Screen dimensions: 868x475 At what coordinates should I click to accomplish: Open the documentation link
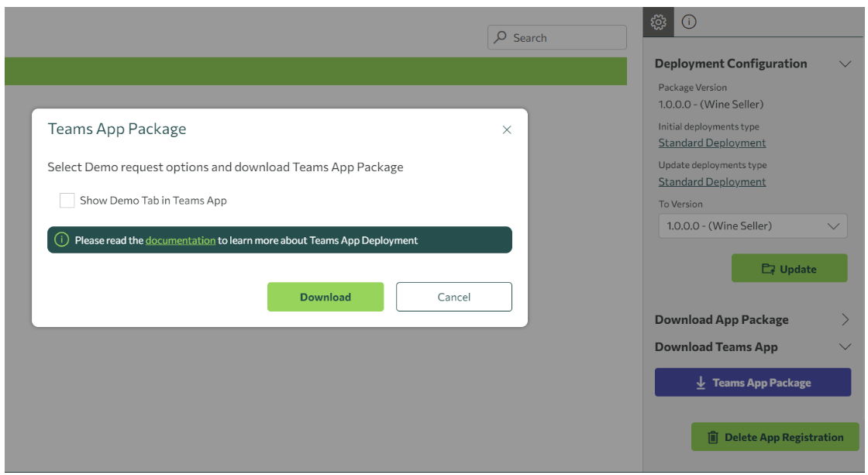coord(181,240)
